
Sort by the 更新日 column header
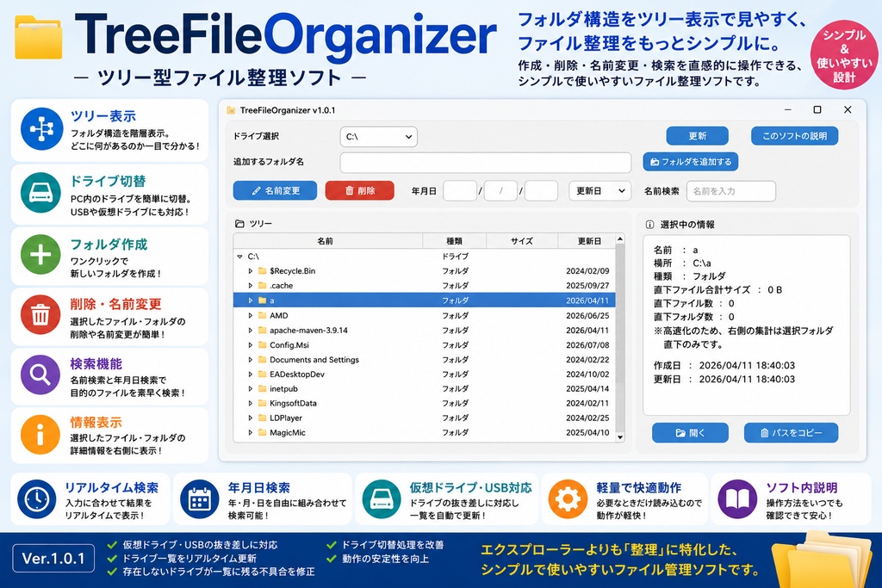587,241
